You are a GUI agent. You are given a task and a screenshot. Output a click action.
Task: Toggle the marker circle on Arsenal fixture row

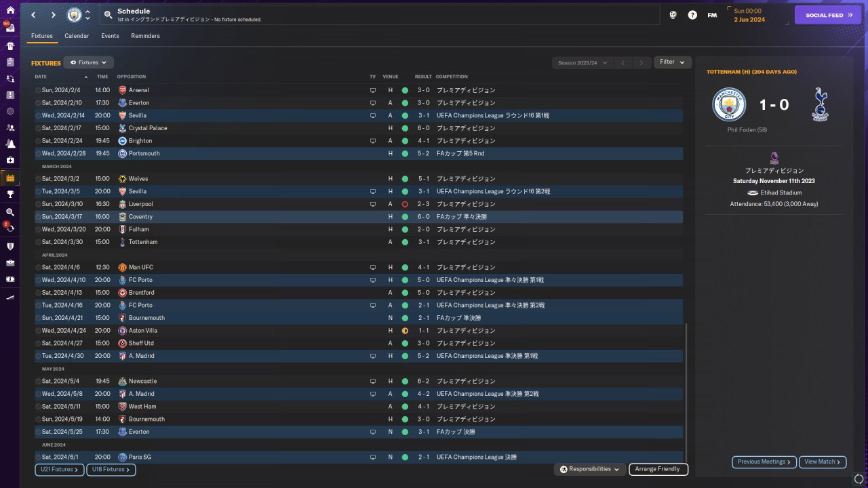click(x=38, y=90)
